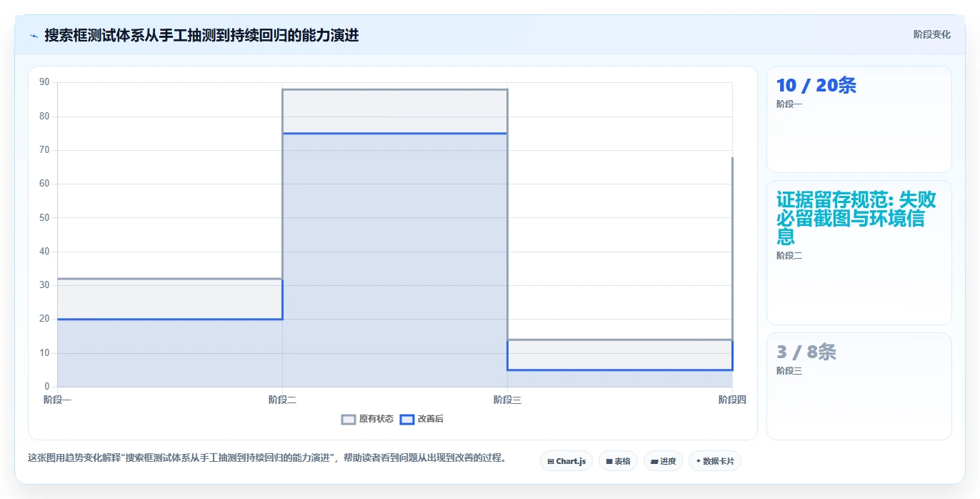This screenshot has height=499, width=980.
Task: Open the 3 / 8条 stage card
Action: tap(859, 386)
